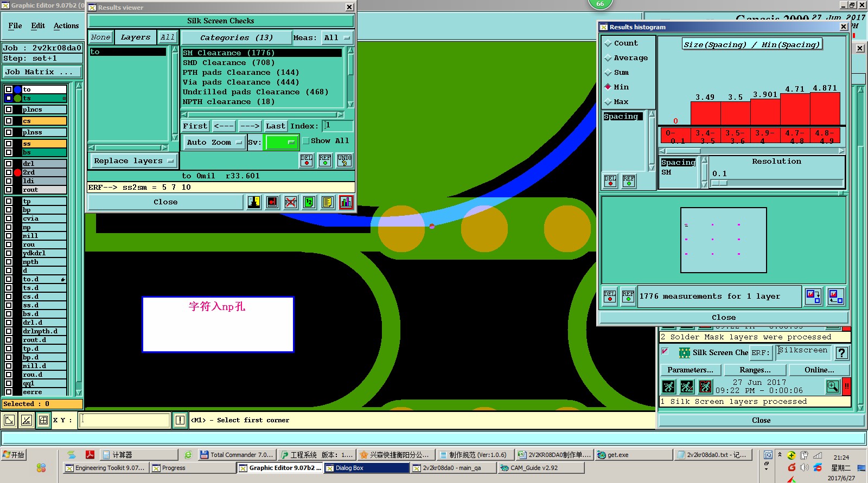868x483 pixels.
Task: Click the red exclamation alert indicator in checklist
Action: tap(846, 387)
